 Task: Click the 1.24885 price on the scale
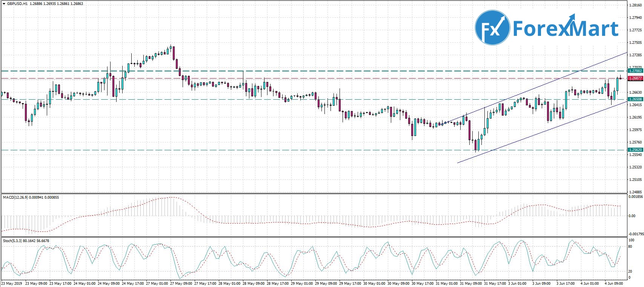coord(636,192)
